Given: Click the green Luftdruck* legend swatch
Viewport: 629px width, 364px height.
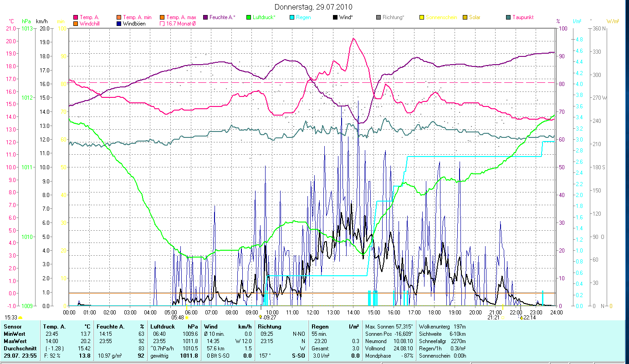Looking at the screenshot, I should [x=249, y=17].
